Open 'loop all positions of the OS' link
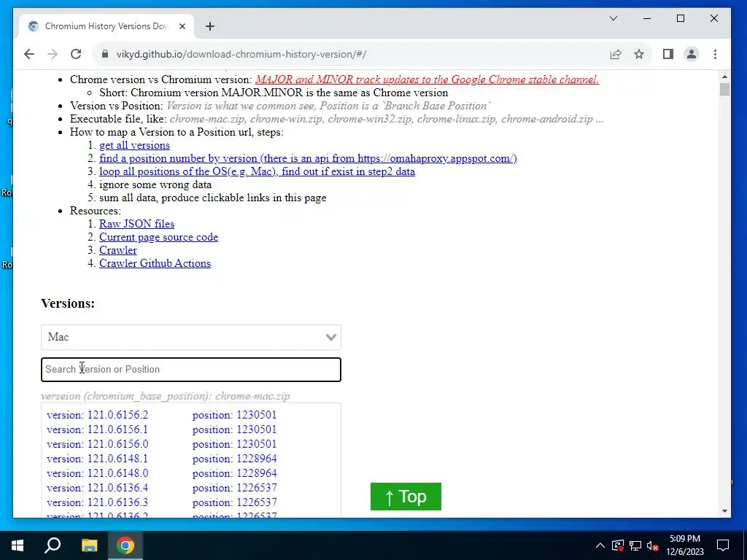 257,171
